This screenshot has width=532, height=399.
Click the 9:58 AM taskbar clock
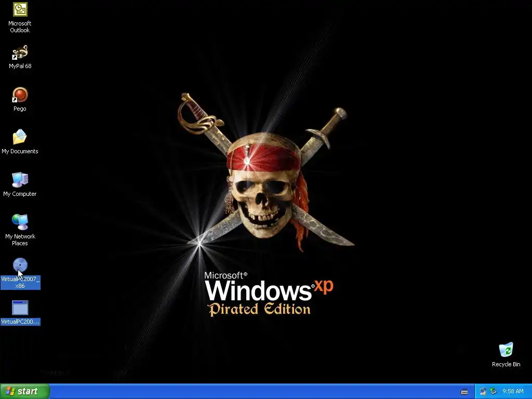(513, 392)
